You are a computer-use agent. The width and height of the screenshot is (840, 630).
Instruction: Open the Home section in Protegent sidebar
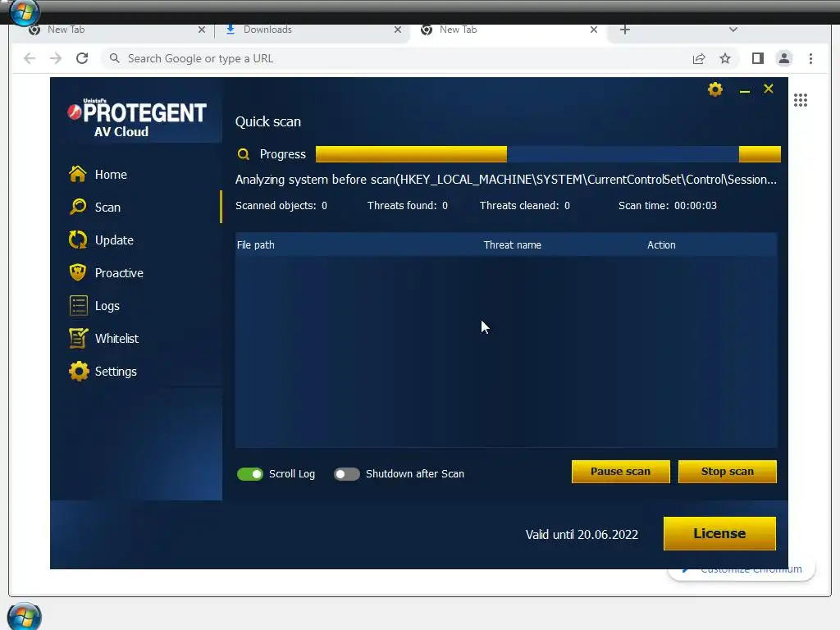tap(98, 174)
